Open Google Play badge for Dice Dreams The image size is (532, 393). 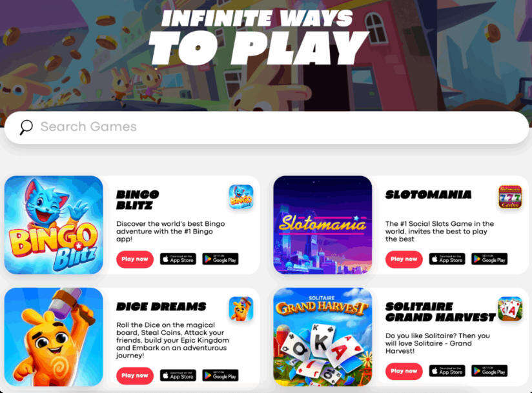point(221,376)
